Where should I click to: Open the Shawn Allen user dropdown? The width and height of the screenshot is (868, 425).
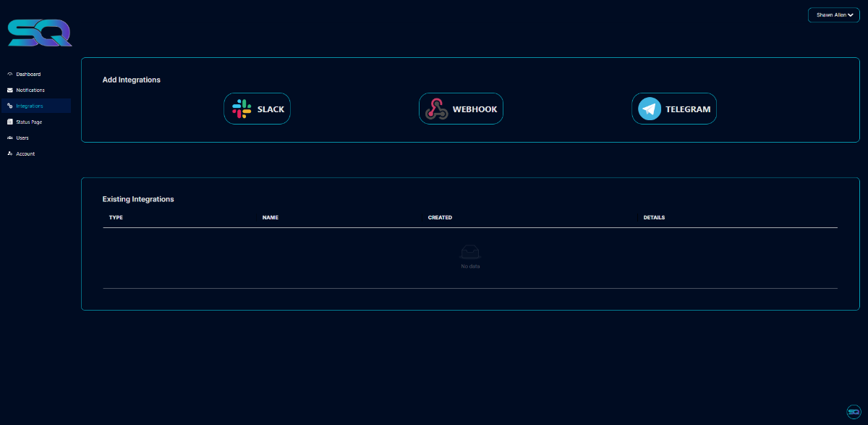pyautogui.click(x=833, y=14)
